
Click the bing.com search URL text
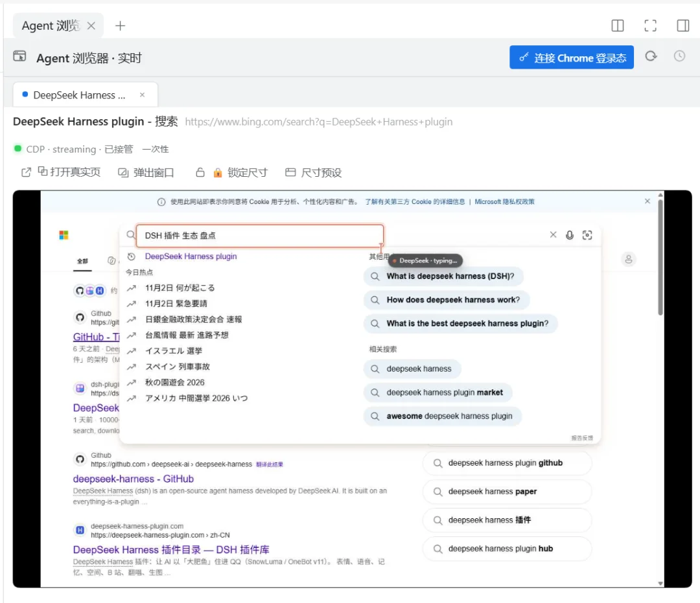(318, 122)
